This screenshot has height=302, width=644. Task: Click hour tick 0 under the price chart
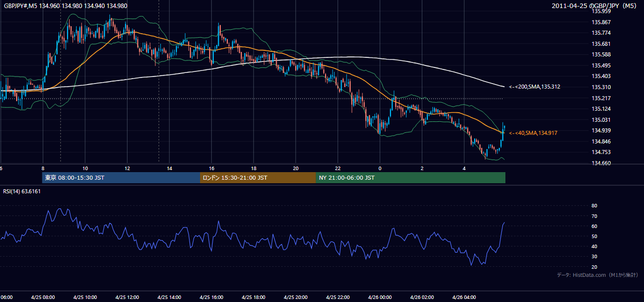tap(380, 168)
